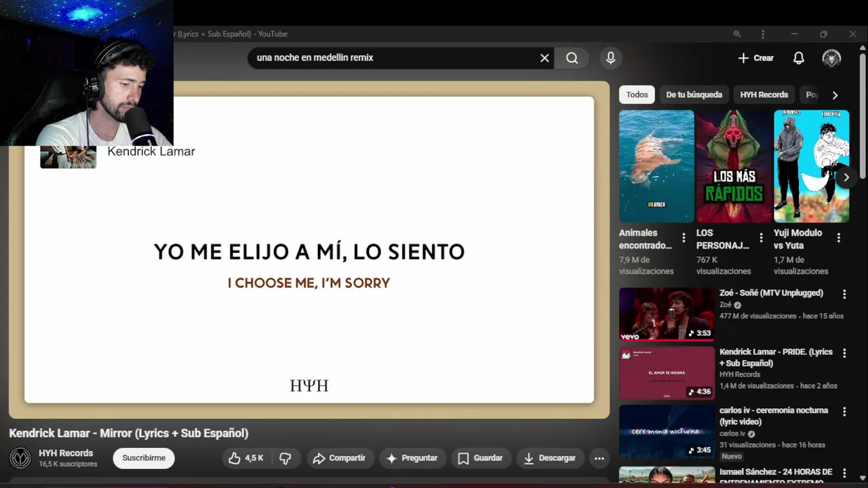Open the account avatar menu
This screenshot has width=868, height=488.
831,58
